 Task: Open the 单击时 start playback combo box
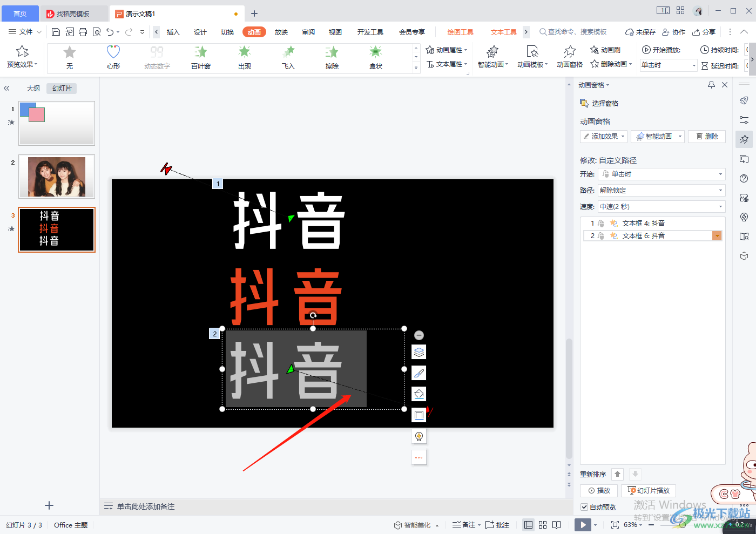pyautogui.click(x=669, y=65)
